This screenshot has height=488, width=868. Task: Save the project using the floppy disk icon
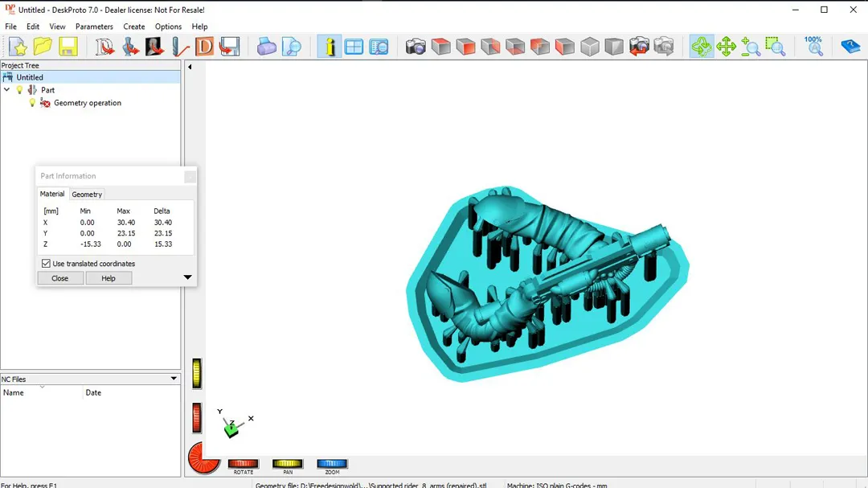click(x=68, y=47)
